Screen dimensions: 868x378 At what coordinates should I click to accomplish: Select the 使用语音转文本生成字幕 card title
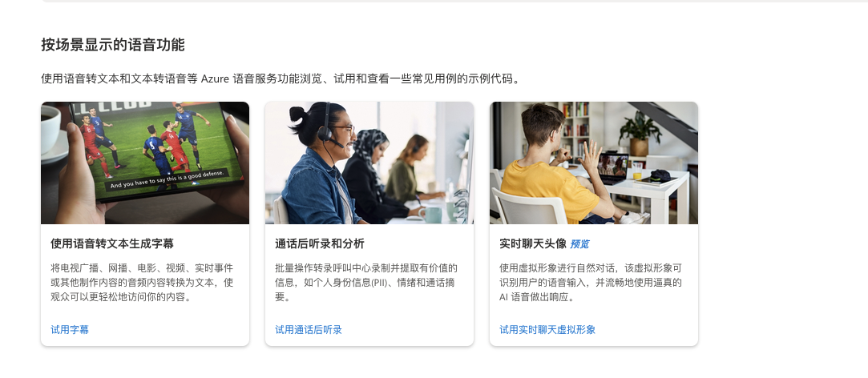pyautogui.click(x=112, y=243)
